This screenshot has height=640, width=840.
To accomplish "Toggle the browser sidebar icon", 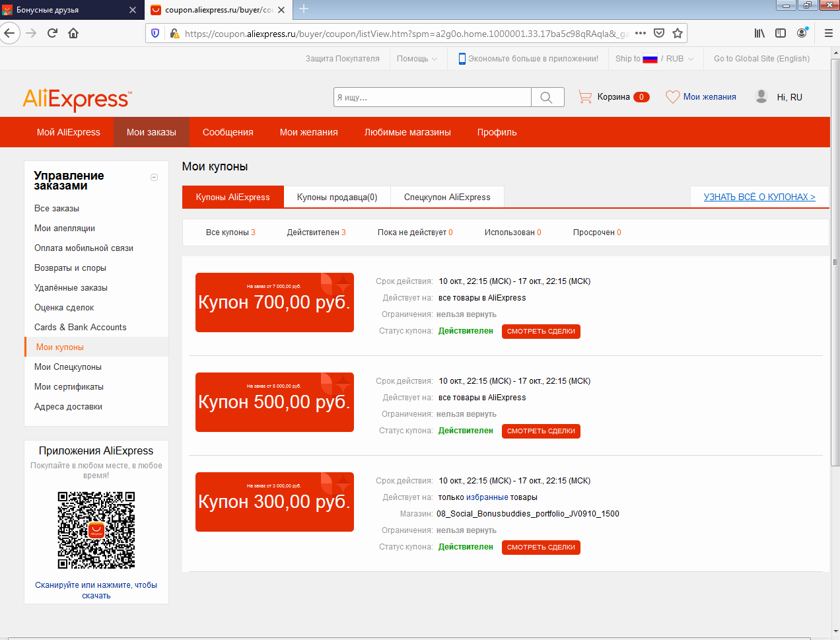I will tap(781, 33).
